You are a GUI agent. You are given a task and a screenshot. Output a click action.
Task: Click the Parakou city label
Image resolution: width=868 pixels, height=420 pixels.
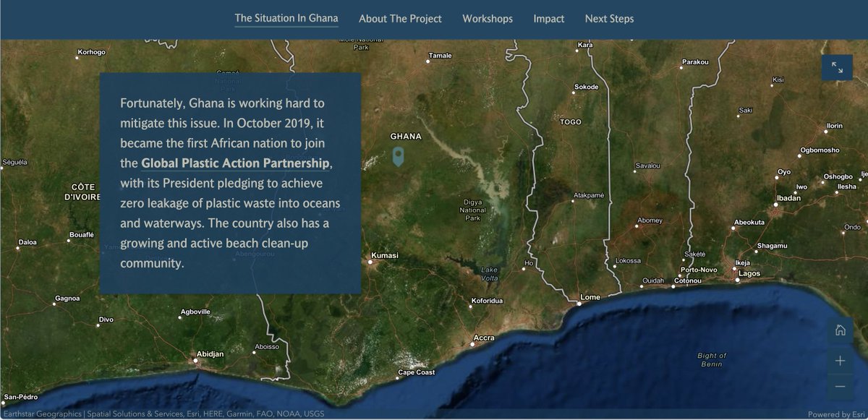click(695, 63)
